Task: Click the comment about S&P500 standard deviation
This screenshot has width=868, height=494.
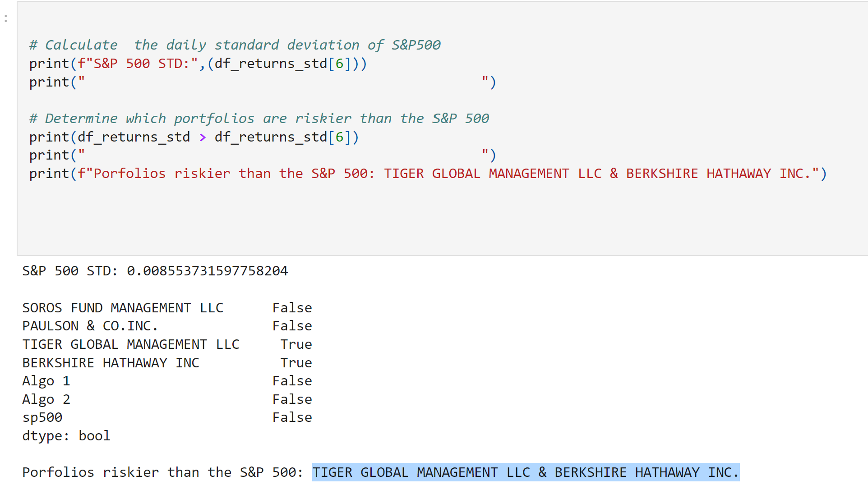Action: (235, 45)
